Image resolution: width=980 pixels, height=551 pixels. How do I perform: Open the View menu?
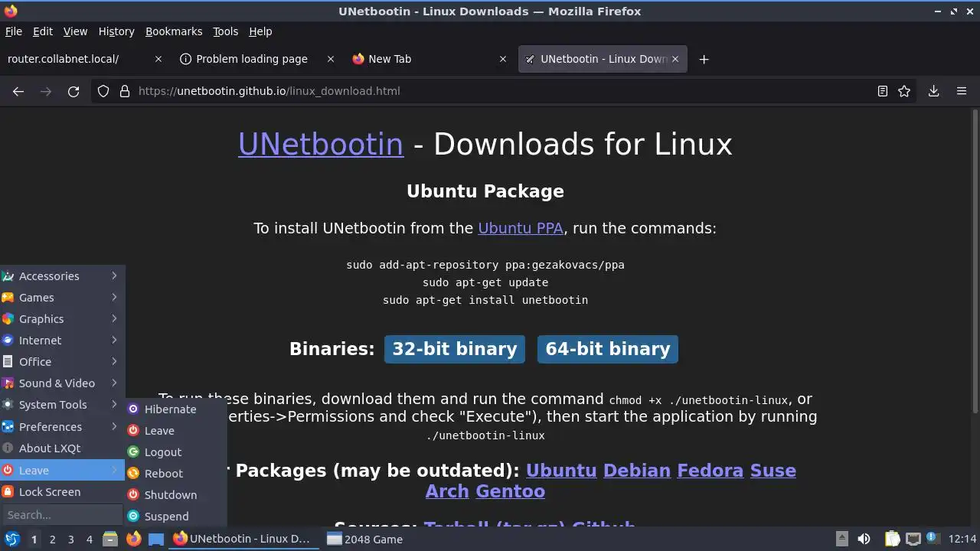[x=75, y=31]
